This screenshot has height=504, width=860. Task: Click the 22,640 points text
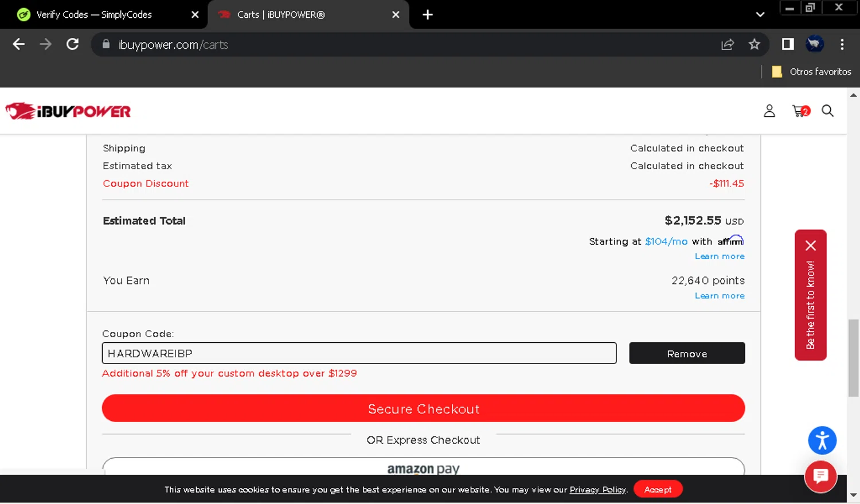pos(708,280)
